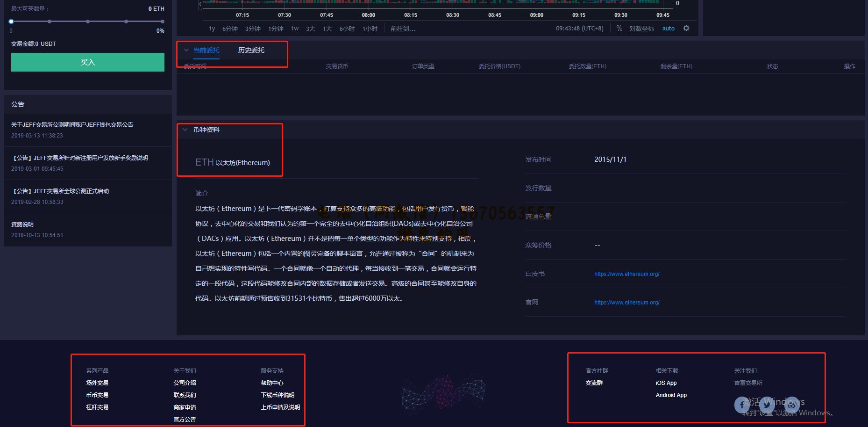Click the Twitter icon in footer
Viewport: 868px width, 427px height.
[x=767, y=405]
